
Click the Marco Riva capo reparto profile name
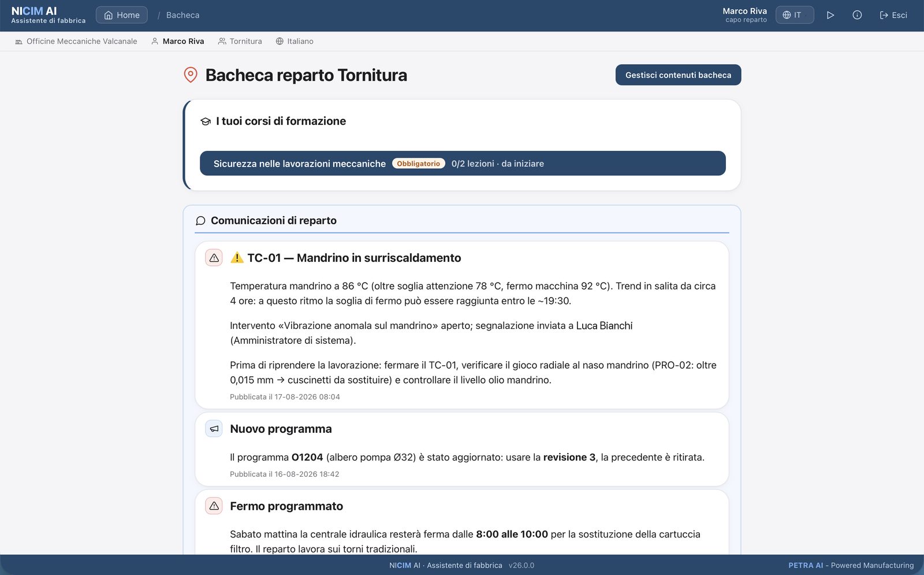(744, 15)
